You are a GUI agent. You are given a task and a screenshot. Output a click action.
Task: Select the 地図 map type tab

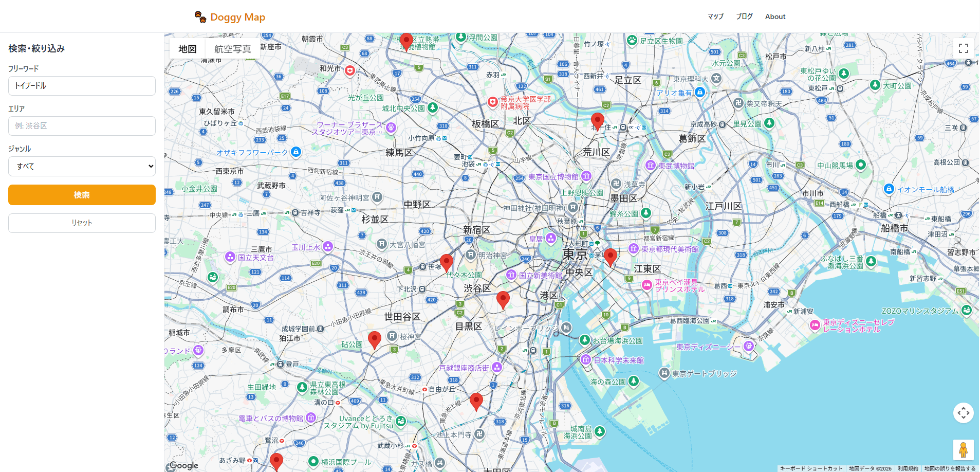click(188, 49)
